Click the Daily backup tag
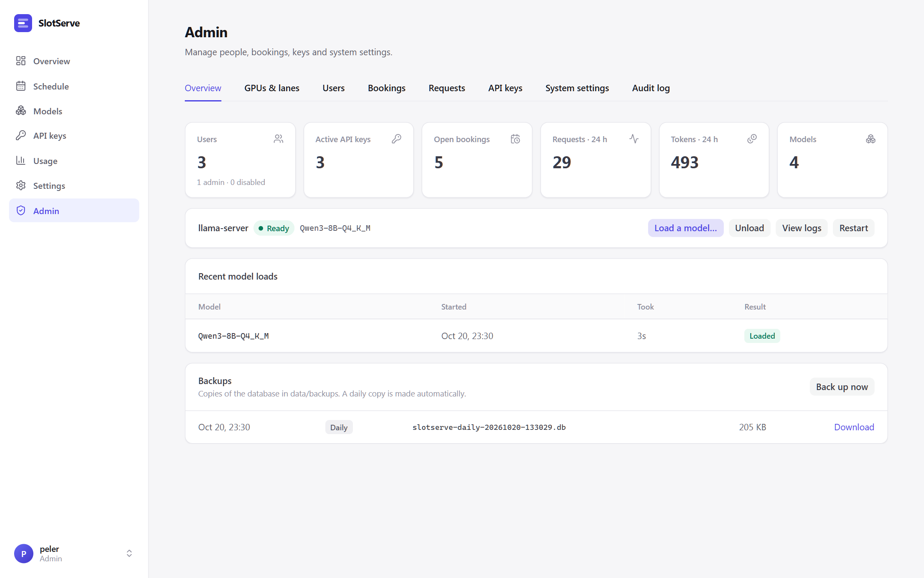Screen dimensions: 924x578 point(339,427)
